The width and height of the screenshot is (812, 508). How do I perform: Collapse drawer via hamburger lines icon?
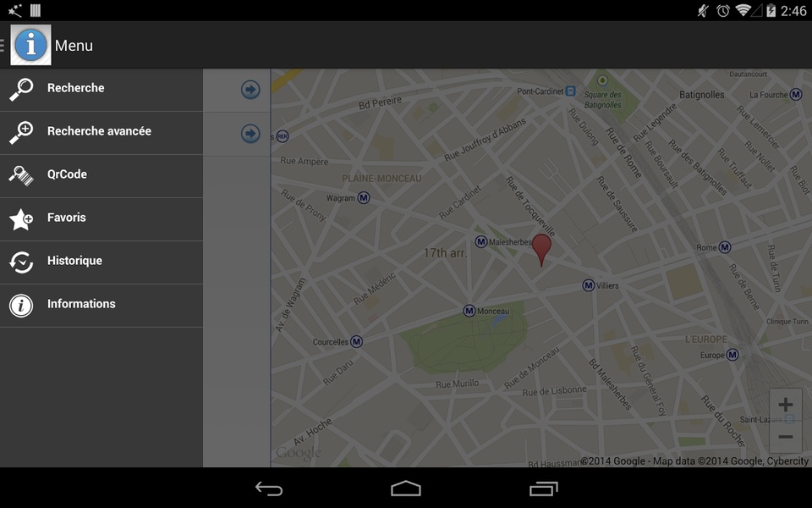click(2, 45)
